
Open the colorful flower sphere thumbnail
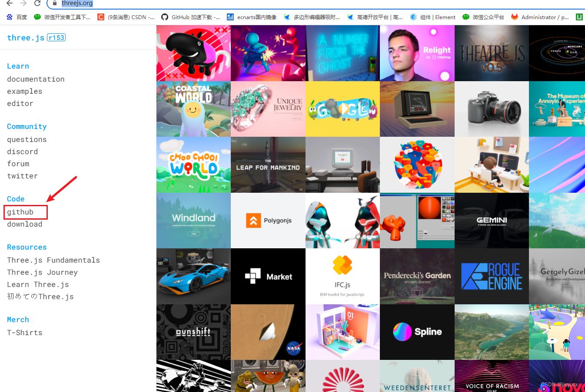(x=417, y=165)
